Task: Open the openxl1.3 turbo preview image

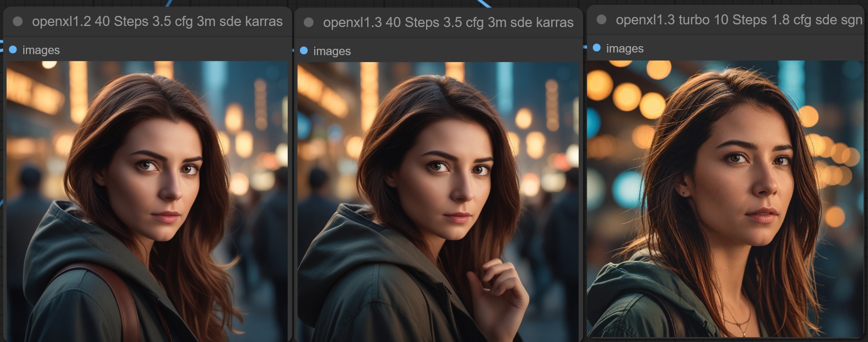Action: click(725, 199)
